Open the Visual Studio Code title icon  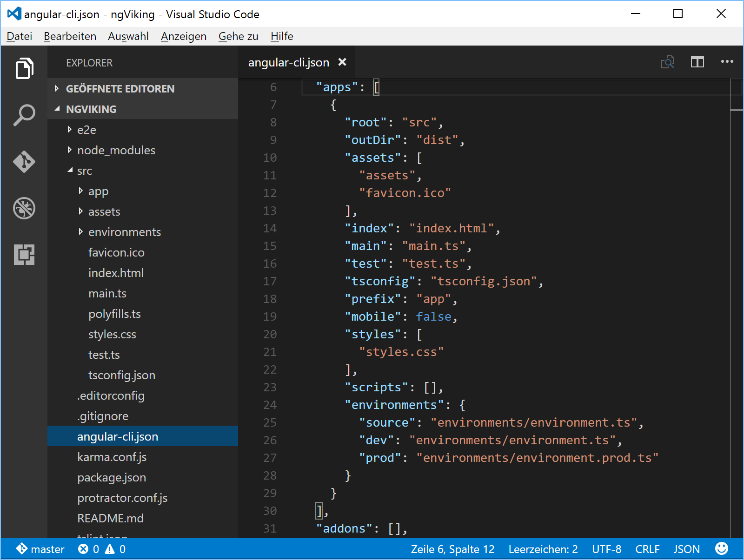point(14,14)
